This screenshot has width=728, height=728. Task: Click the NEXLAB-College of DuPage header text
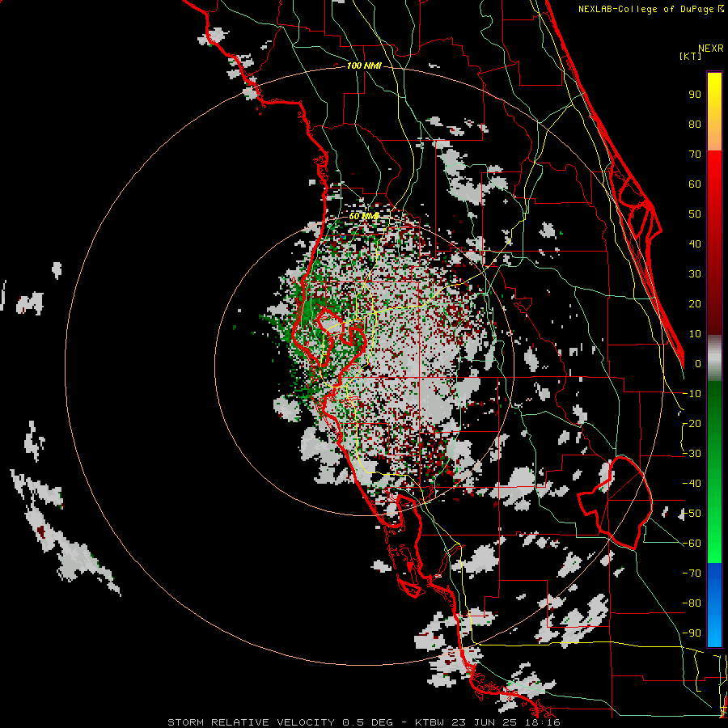tap(650, 9)
